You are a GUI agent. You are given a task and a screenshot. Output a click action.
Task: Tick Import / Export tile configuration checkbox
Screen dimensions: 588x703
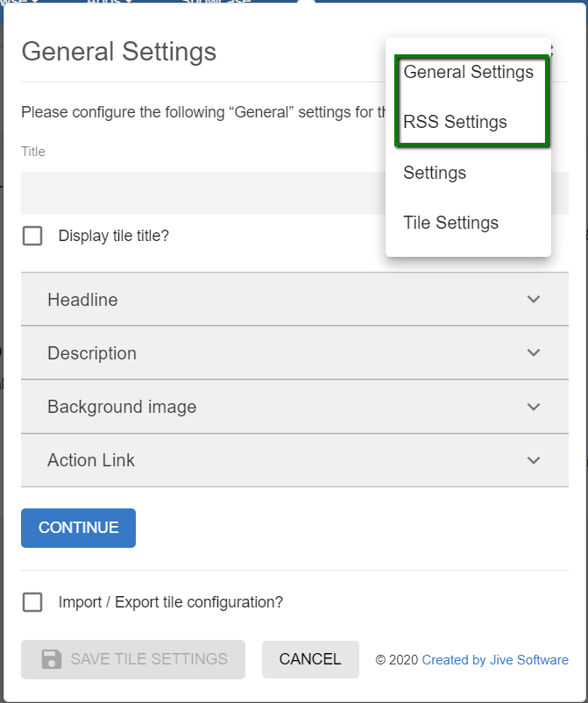pos(32,602)
